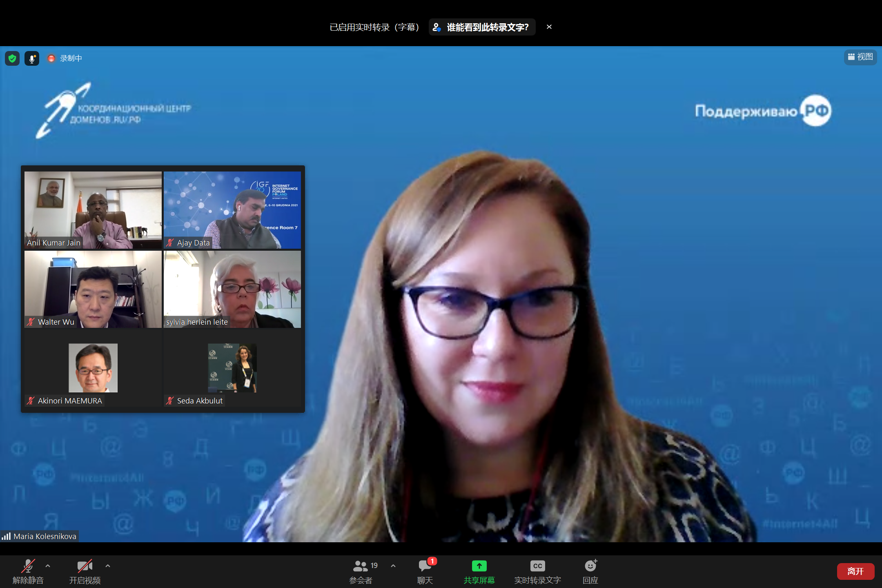Open the participants (参会者) list icon
This screenshot has height=588, width=882.
pyautogui.click(x=361, y=566)
